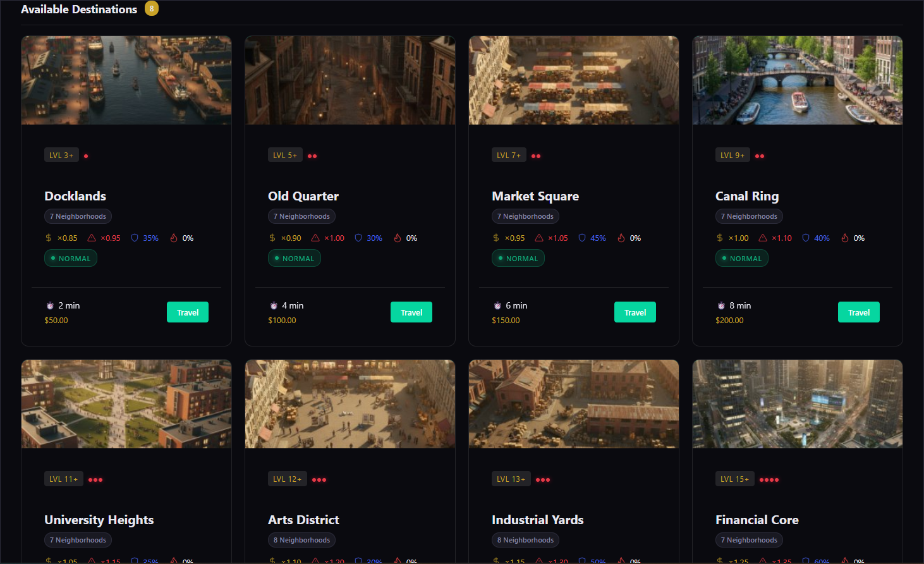Click the flame icon on Canal Ring

point(845,238)
